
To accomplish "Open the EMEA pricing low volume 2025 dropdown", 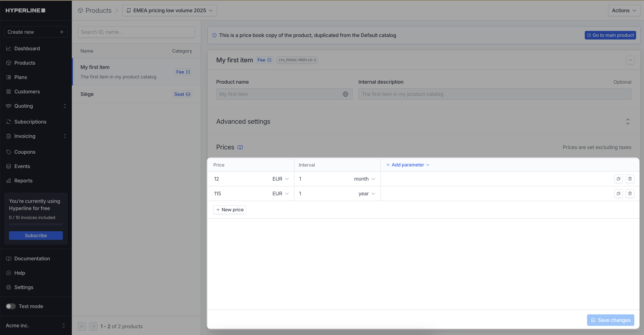I will point(170,10).
